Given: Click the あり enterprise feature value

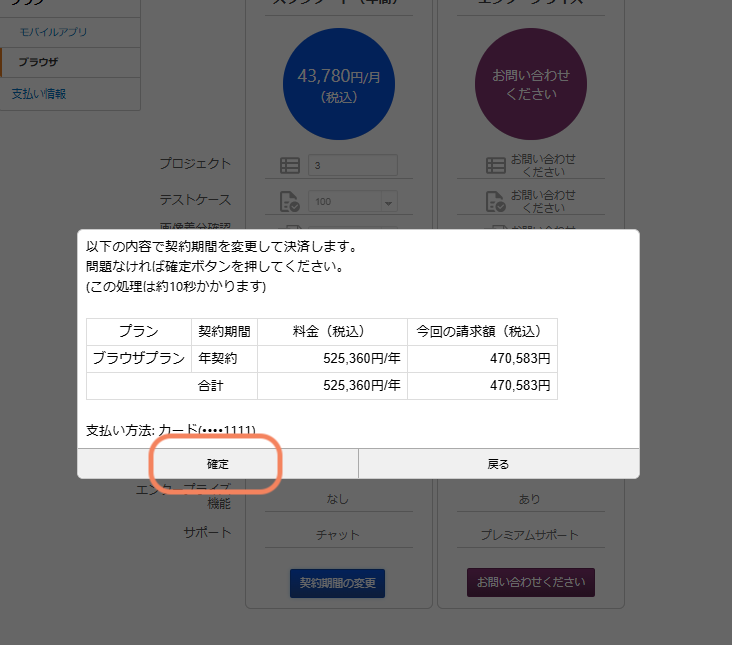Looking at the screenshot, I should click(529, 499).
